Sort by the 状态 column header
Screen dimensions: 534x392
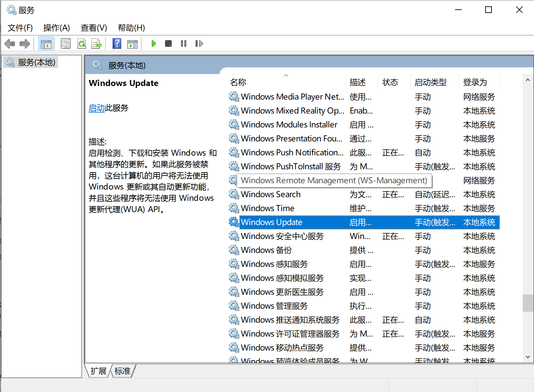[x=394, y=82]
